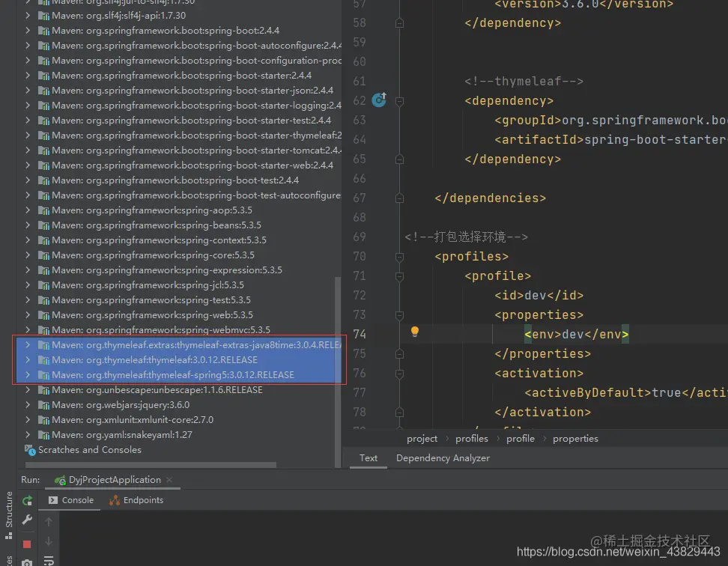Screen dimensions: 728x566
Task: Expand the spring-boot-starter-web:2.4.4 node
Action: pyautogui.click(x=28, y=165)
